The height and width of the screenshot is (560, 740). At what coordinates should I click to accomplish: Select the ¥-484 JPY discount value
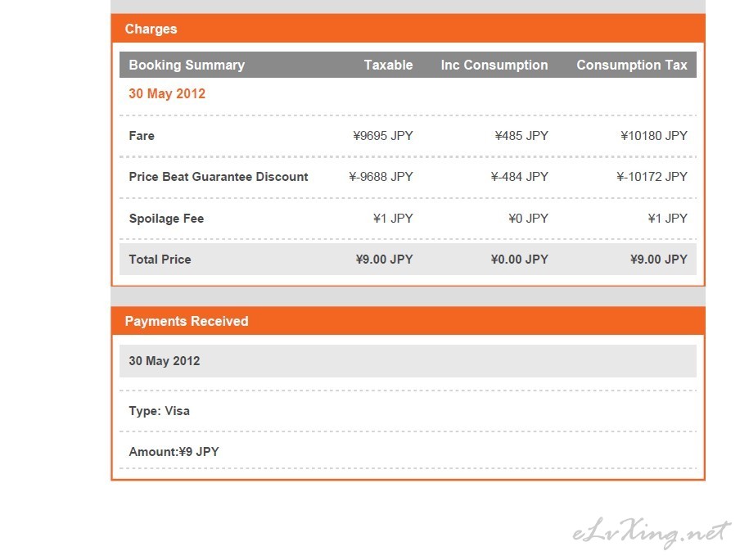click(519, 177)
